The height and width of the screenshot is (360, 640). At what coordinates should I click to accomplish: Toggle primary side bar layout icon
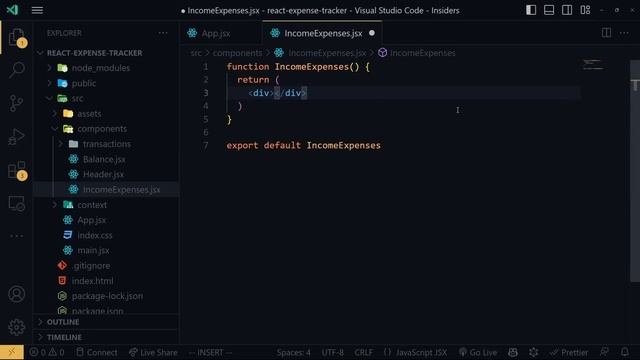[531, 10]
